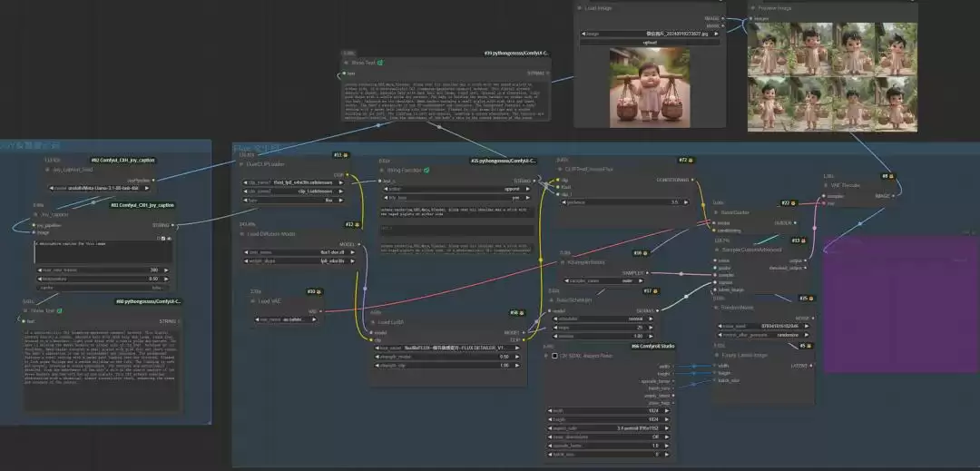The height and width of the screenshot is (471, 980).
Task: Open the lora_name dropdown in Load LoRA
Action: [x=447, y=348]
